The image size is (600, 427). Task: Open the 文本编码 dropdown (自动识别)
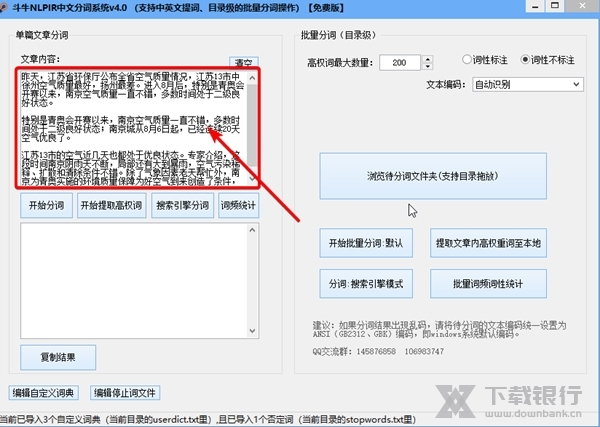[x=528, y=85]
